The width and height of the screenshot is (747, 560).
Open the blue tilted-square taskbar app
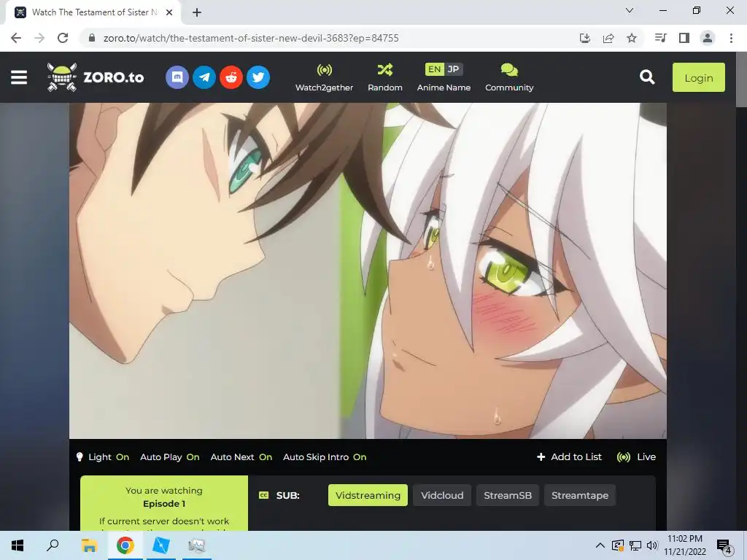point(160,545)
